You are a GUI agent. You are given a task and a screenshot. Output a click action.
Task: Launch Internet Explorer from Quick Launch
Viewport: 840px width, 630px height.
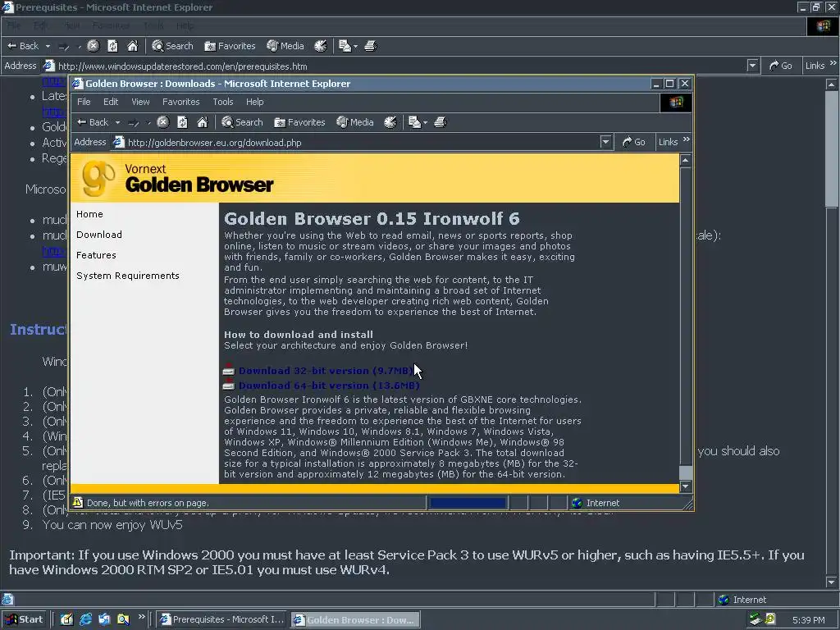85,619
